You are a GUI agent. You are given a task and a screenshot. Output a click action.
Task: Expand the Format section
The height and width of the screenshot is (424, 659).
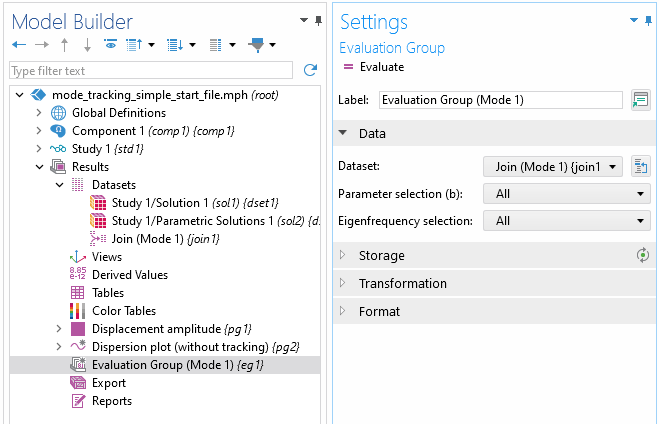343,311
